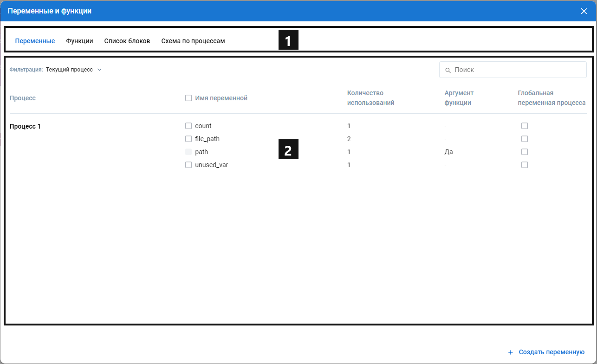Open the Функции tab
597x364 pixels.
click(79, 41)
